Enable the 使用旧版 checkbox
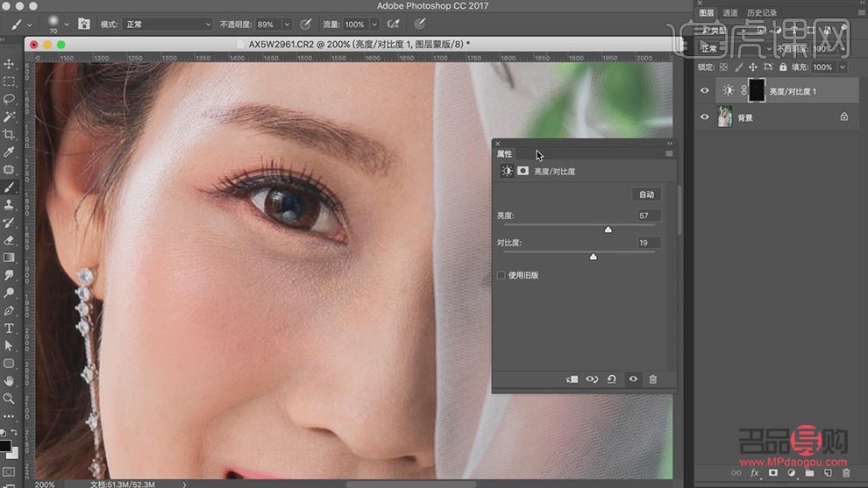Image resolution: width=868 pixels, height=488 pixels. [502, 275]
